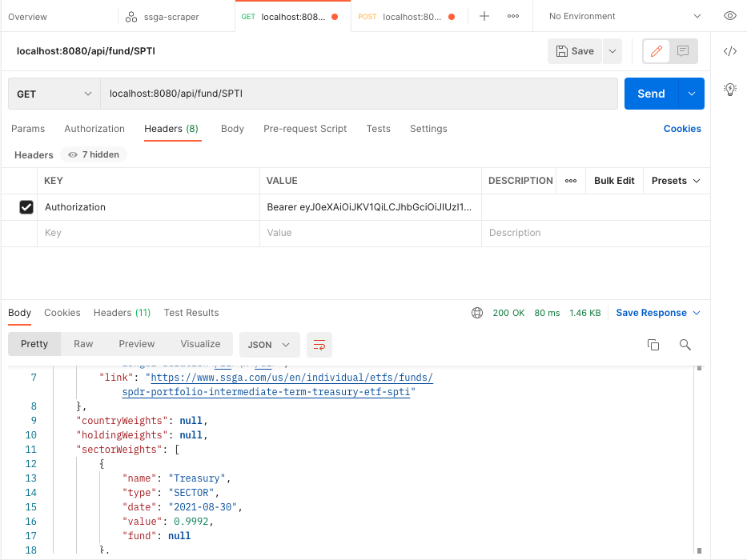The image size is (747, 560).
Task: Click the "Treasury" name value
Action: click(x=197, y=478)
